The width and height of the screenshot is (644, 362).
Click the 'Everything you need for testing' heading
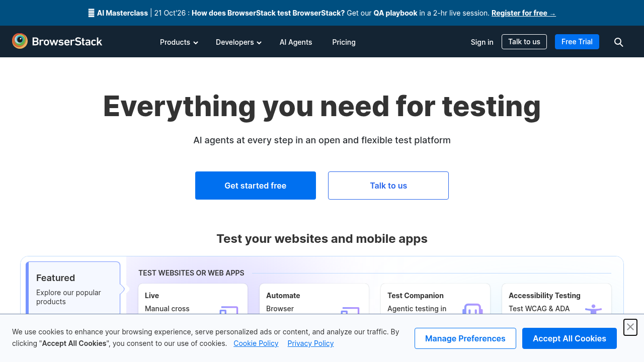(x=322, y=106)
